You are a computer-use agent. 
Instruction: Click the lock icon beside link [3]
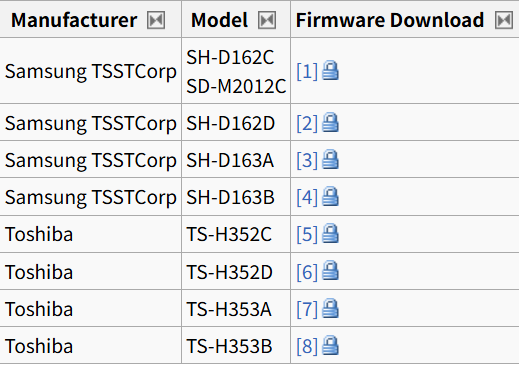point(330,160)
